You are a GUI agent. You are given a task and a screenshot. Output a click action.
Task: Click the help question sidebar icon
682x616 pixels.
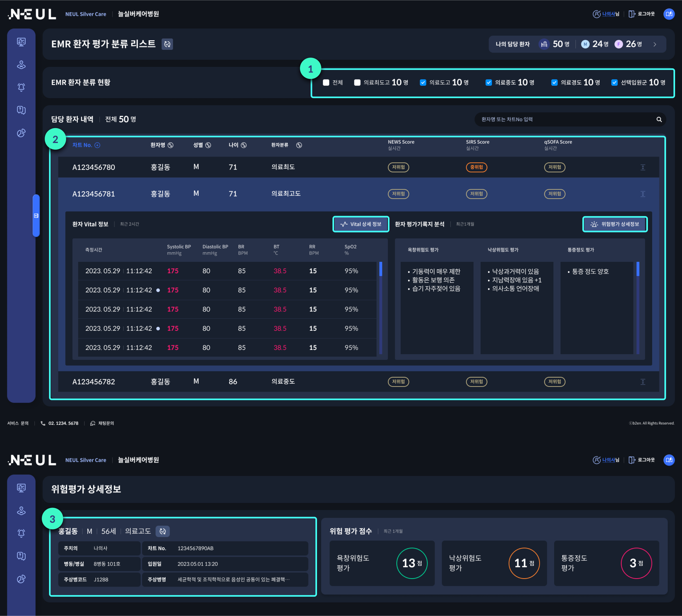(x=21, y=110)
